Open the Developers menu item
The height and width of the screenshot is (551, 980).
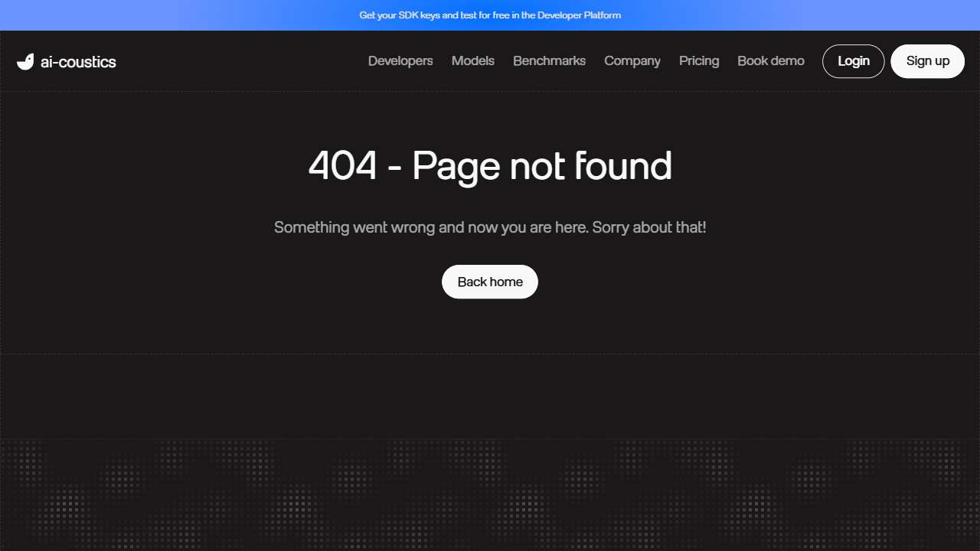pyautogui.click(x=400, y=61)
